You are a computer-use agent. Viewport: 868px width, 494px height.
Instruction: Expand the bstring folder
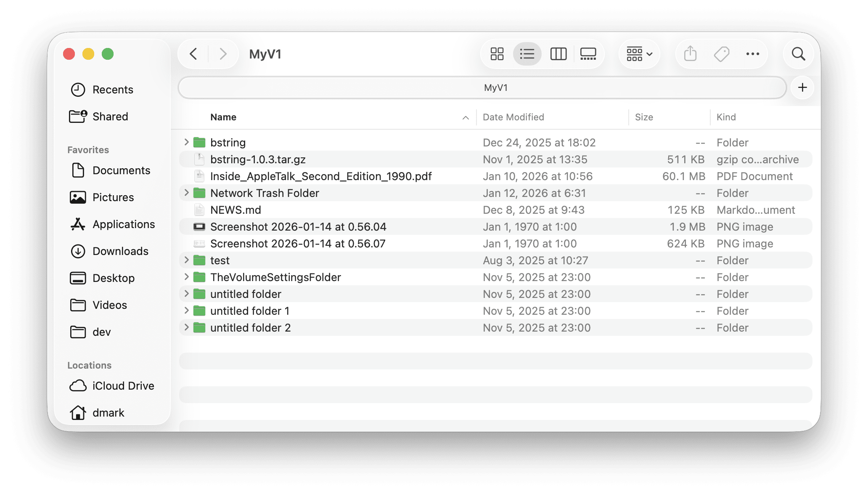click(x=186, y=142)
